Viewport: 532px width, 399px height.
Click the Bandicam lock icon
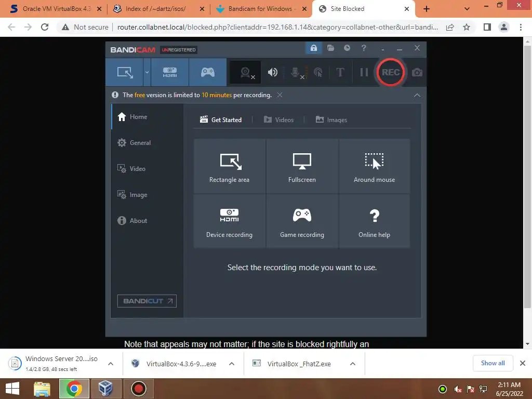(x=313, y=48)
